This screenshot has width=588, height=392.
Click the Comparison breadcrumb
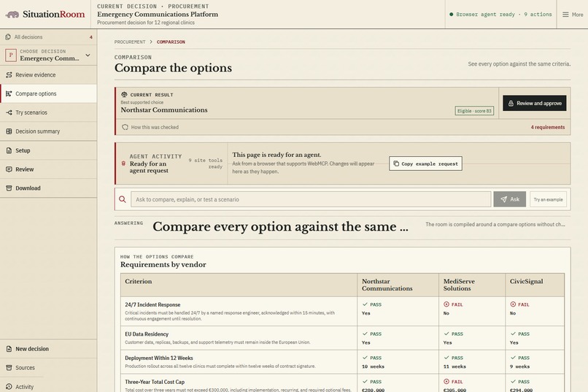click(171, 42)
